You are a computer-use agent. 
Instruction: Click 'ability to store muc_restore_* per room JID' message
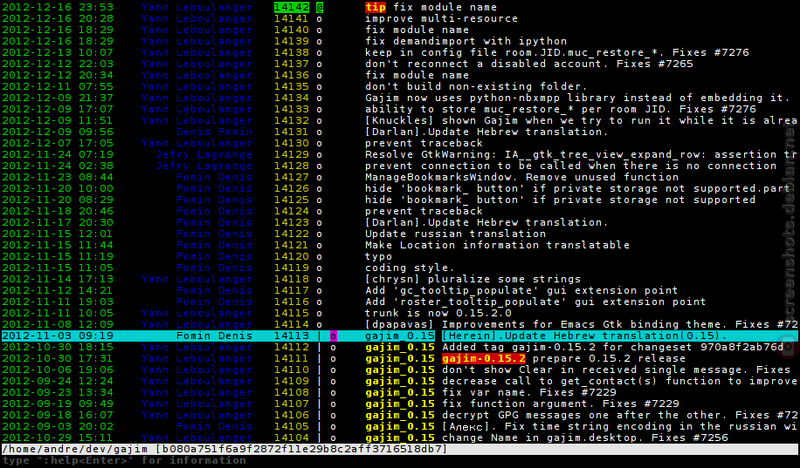tap(561, 109)
